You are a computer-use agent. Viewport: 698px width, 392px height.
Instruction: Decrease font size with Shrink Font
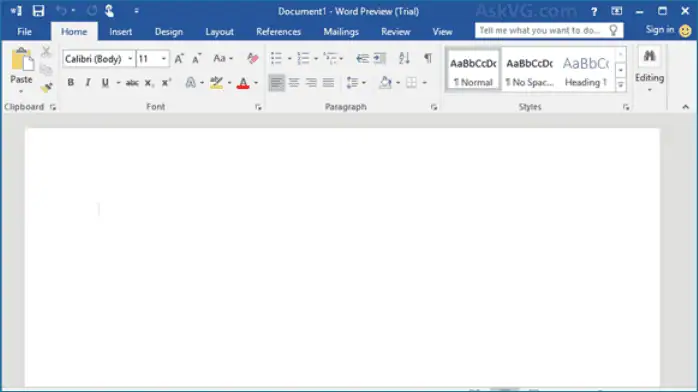(x=196, y=59)
